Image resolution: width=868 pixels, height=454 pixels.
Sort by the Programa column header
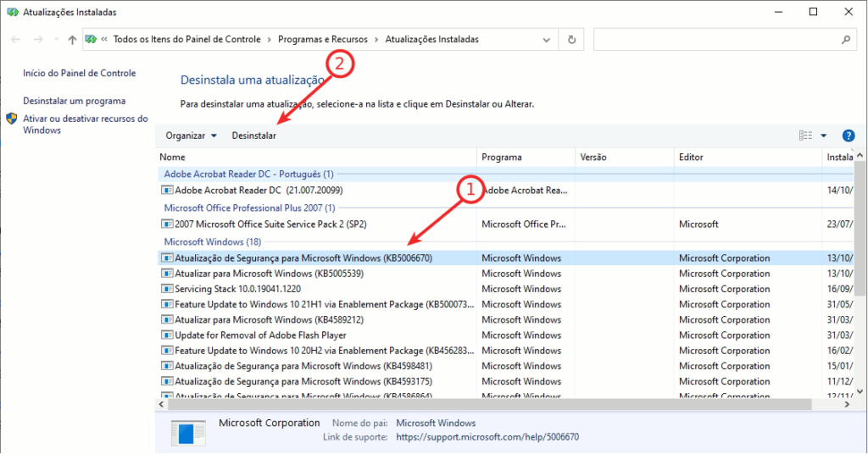526,157
